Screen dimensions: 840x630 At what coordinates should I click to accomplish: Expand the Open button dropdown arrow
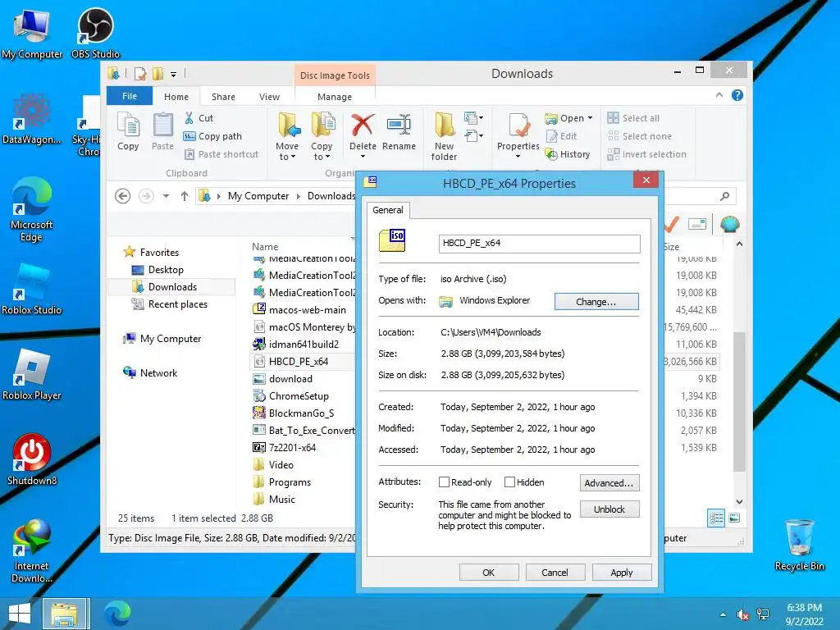click(591, 118)
